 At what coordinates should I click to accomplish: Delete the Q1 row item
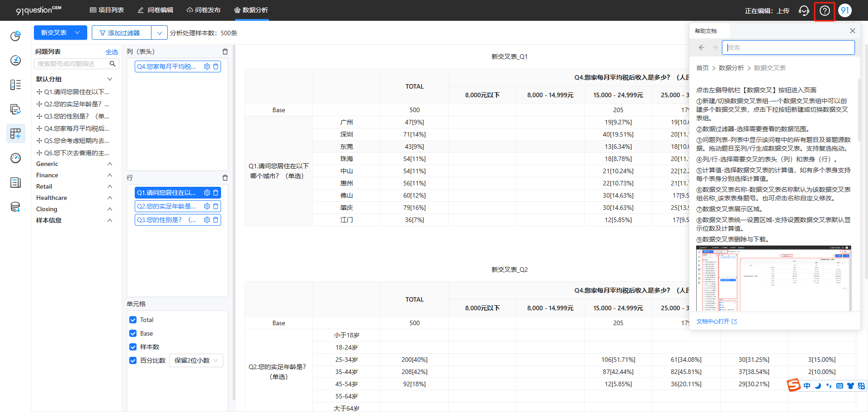click(216, 193)
